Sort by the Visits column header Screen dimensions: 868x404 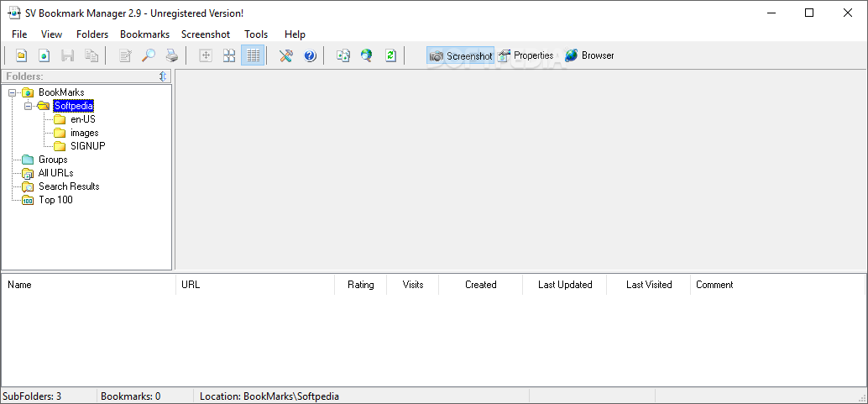tap(412, 285)
